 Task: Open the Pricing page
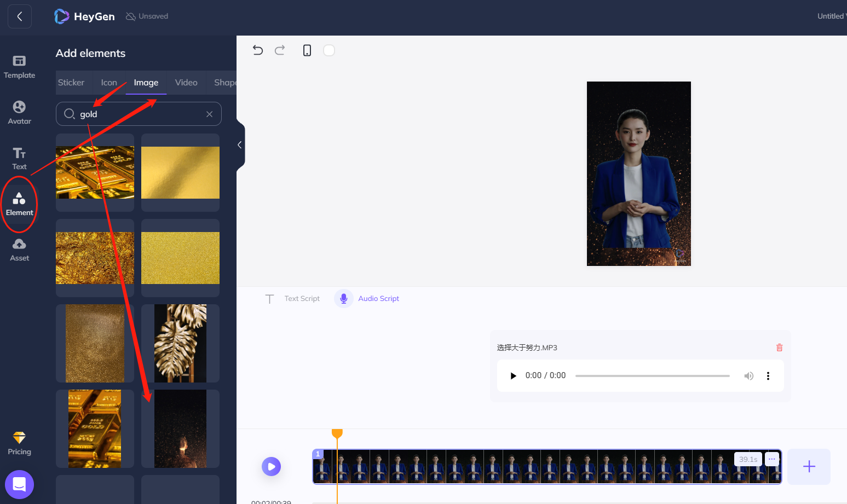19,444
